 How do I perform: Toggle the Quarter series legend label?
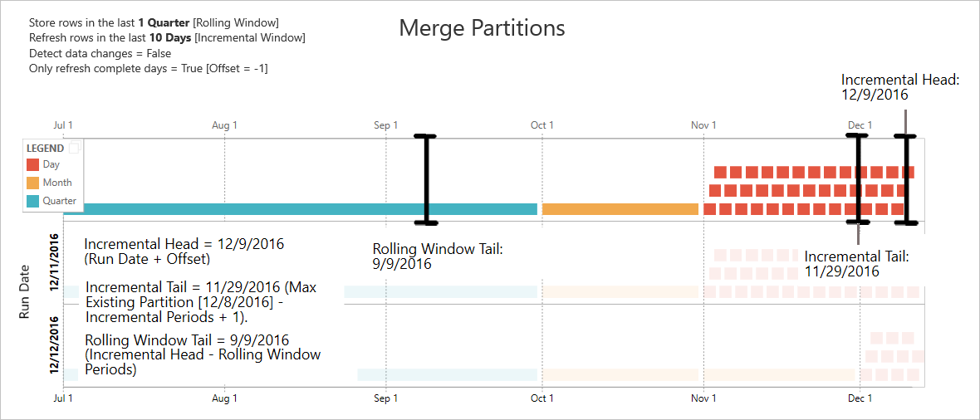(x=60, y=201)
